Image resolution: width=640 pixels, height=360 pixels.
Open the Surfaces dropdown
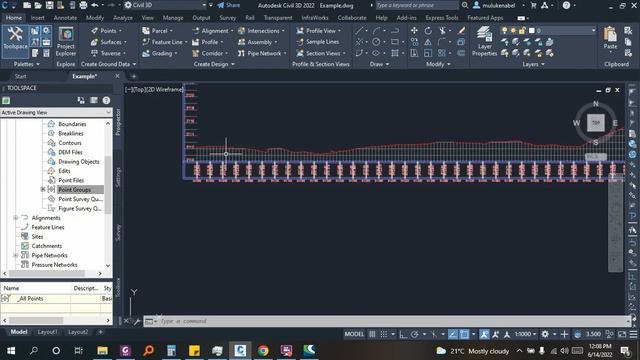(109, 42)
